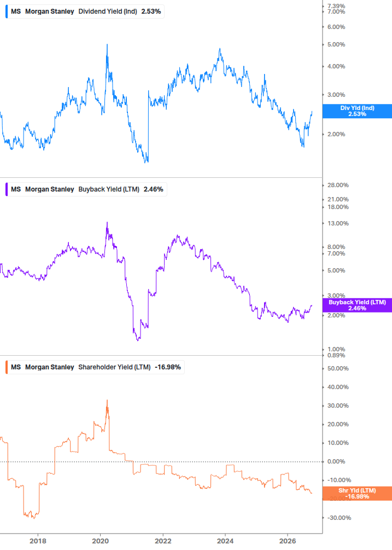
Task: Click the 0.89% bottom label on buyback axis
Action: (336, 355)
